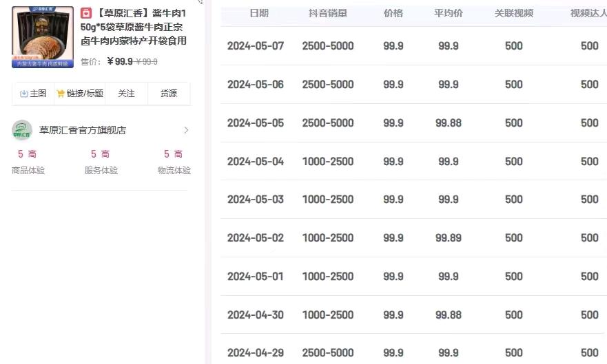The height and width of the screenshot is (364, 607).
Task: Click the 关联视频 column header
Action: coord(514,13)
